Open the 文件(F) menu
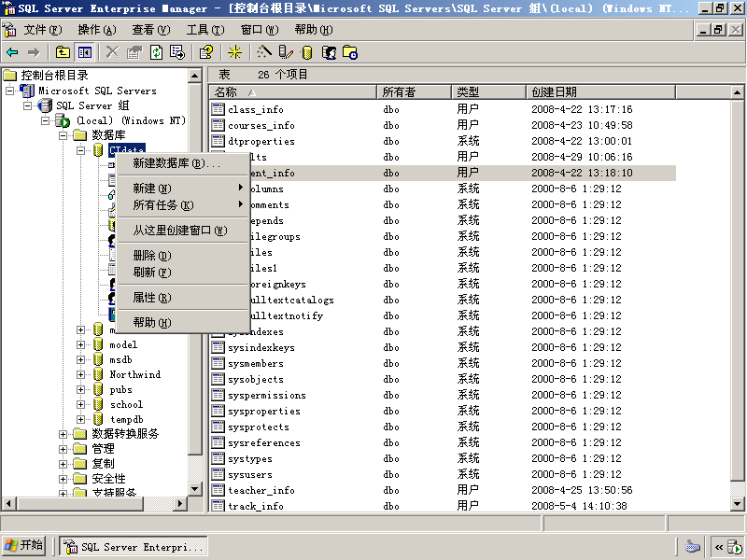Image resolution: width=747 pixels, height=560 pixels. [x=43, y=30]
